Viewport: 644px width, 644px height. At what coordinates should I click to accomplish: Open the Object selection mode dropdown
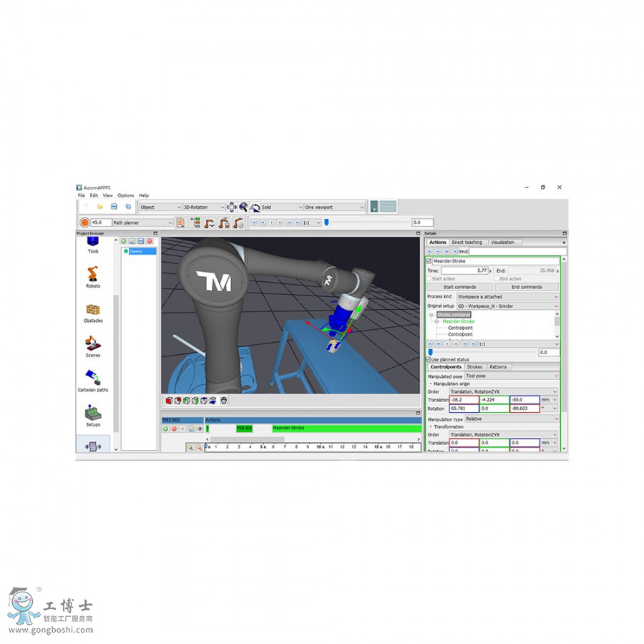160,207
